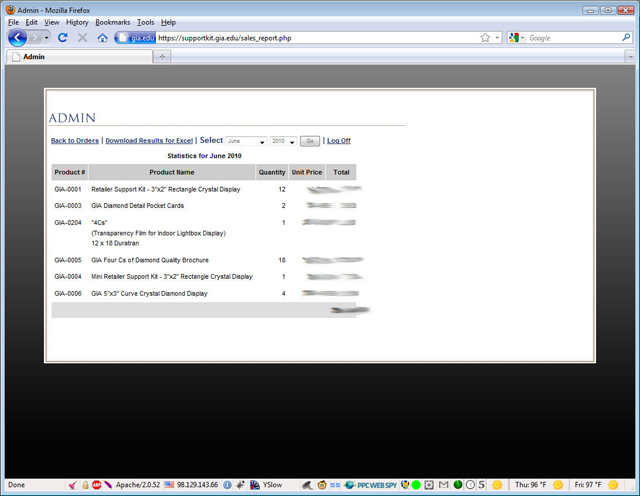Click the blue info circle icon
640x496 pixels.
coord(227,485)
